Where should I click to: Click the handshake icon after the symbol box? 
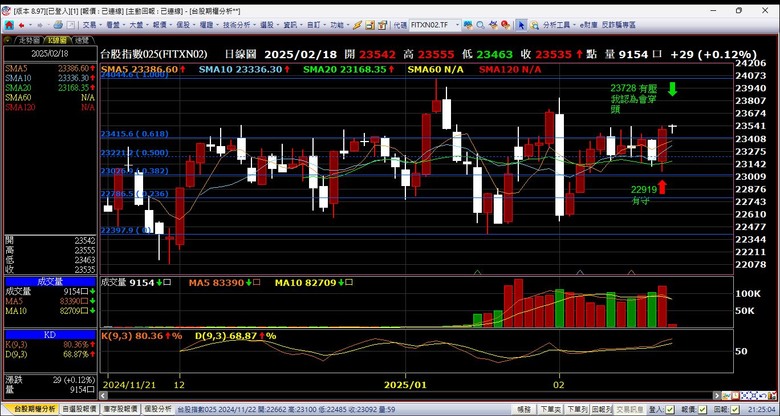(468, 25)
